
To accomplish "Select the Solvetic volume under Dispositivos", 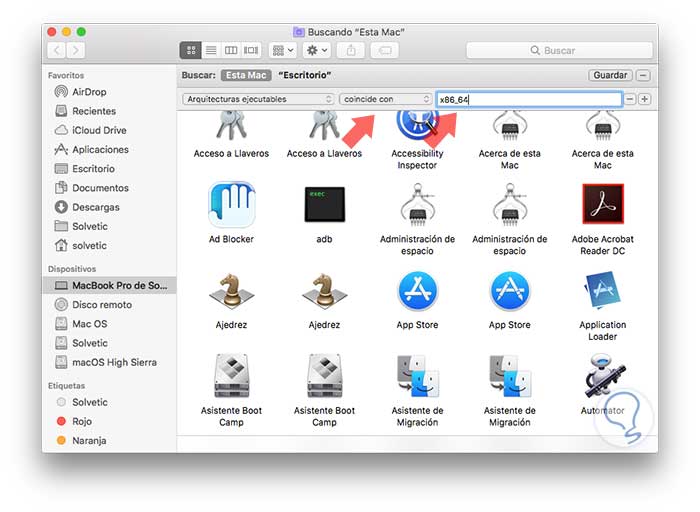I will (90, 343).
